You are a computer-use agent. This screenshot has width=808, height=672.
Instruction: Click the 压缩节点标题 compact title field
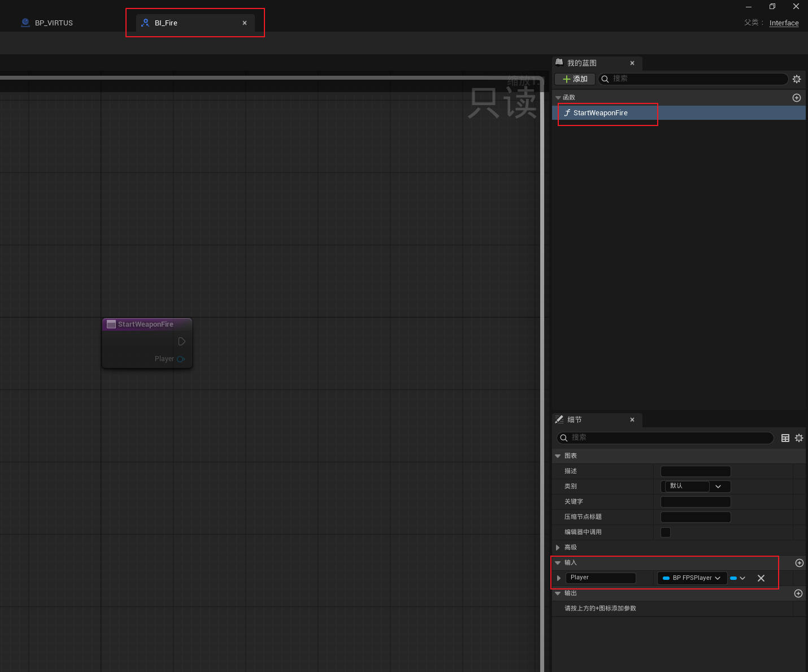tap(696, 517)
